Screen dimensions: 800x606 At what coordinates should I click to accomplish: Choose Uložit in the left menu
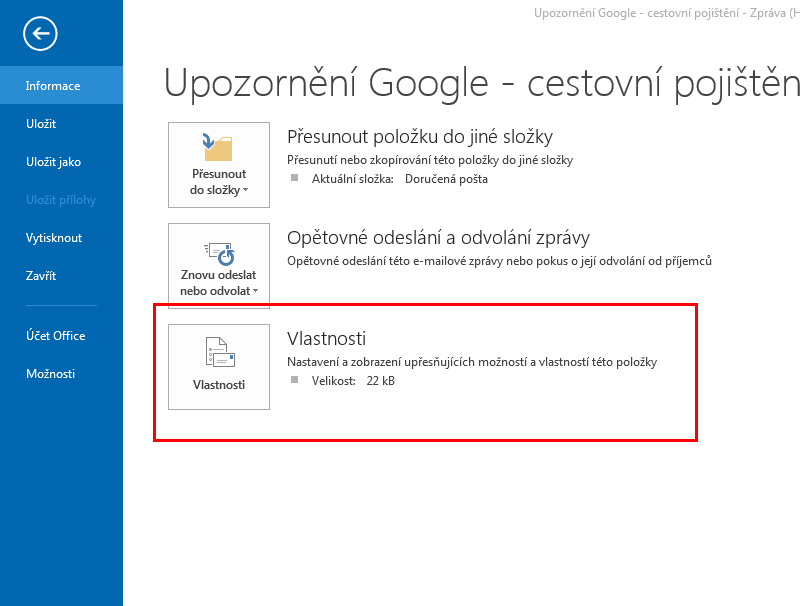click(x=41, y=124)
